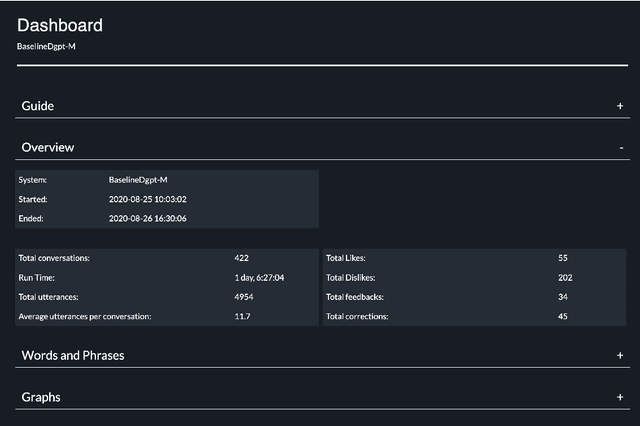The image size is (640, 426).
Task: Click the Total utterances value 4954
Action: 244,297
